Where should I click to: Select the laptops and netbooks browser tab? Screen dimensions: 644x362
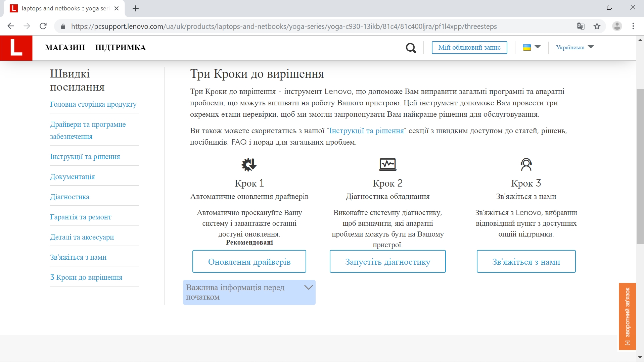[64, 8]
